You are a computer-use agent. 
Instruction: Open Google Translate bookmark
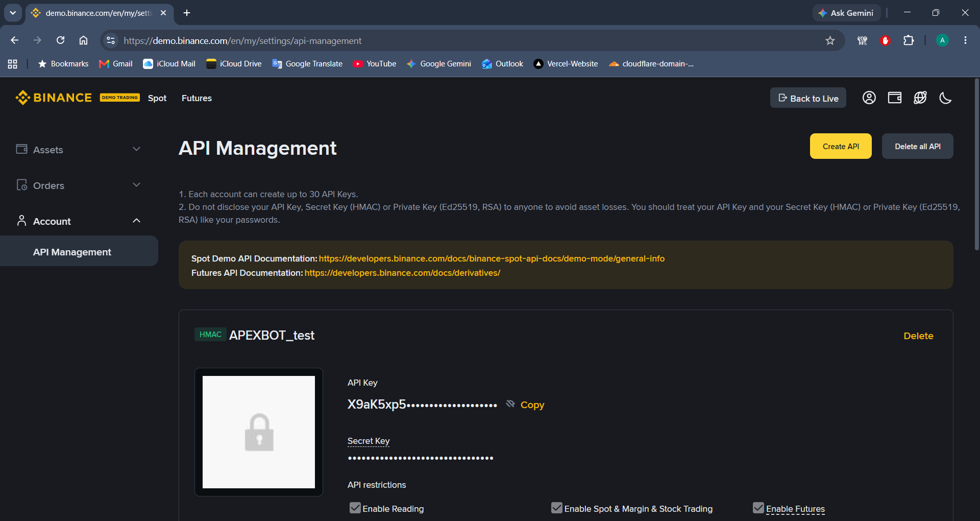[x=307, y=64]
